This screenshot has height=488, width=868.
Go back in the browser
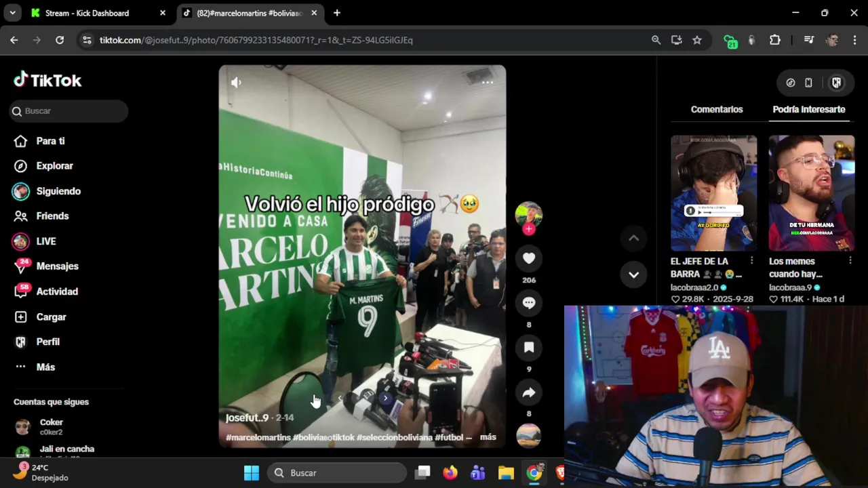[14, 40]
